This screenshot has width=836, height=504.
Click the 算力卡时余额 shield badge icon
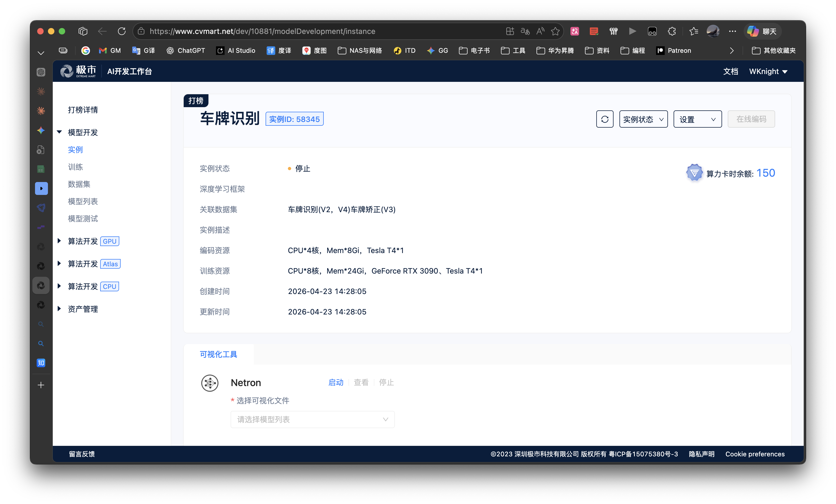694,173
